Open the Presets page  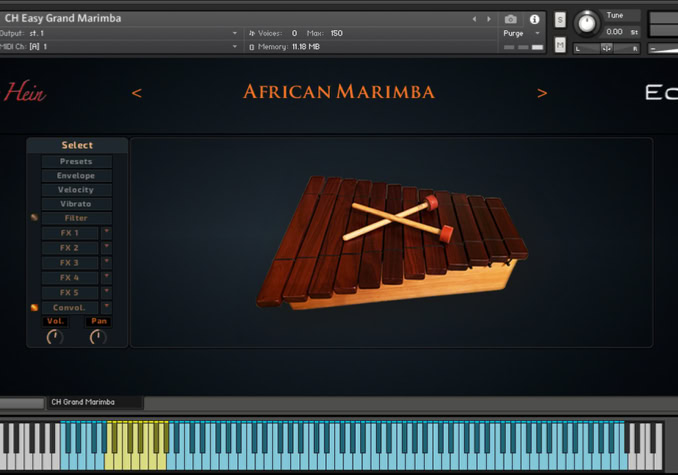click(x=76, y=161)
